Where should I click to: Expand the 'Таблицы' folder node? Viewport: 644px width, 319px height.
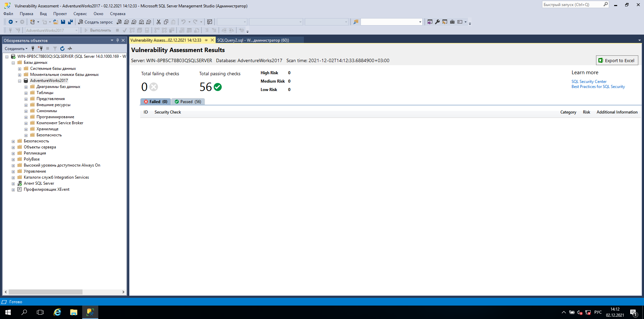tap(26, 93)
